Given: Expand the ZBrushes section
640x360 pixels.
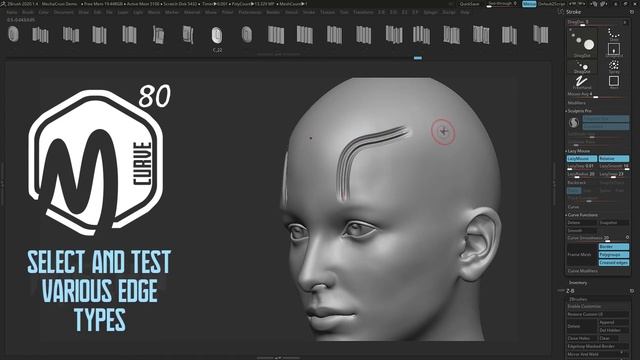Looking at the screenshot, I should pos(578,299).
